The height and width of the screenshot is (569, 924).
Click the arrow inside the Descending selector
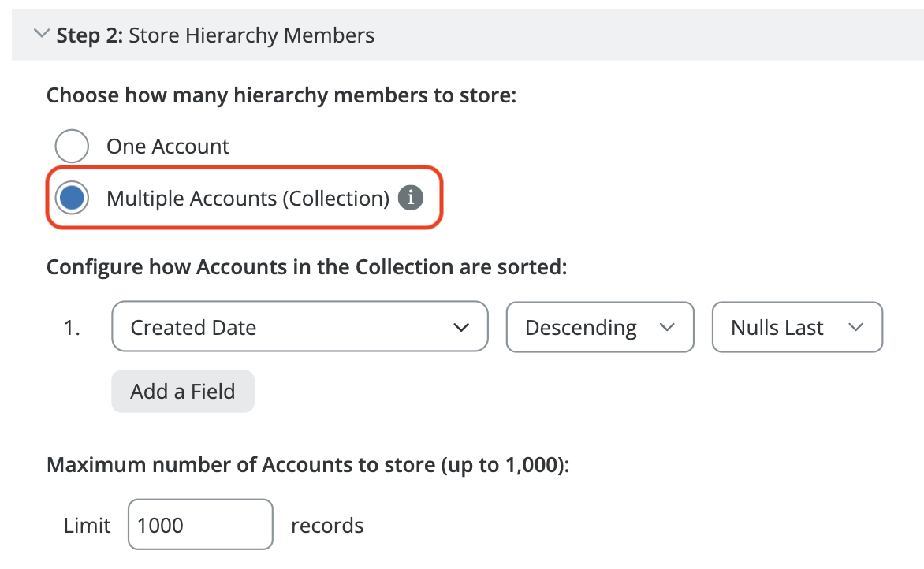(667, 327)
